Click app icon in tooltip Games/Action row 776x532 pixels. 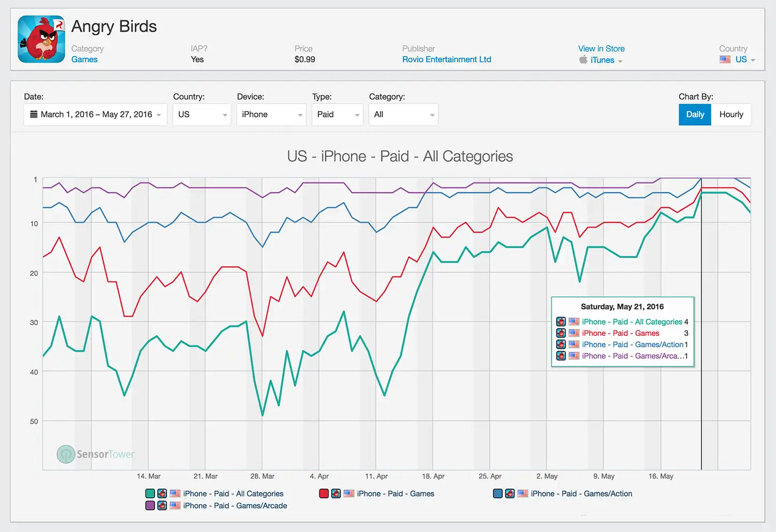tap(561, 344)
